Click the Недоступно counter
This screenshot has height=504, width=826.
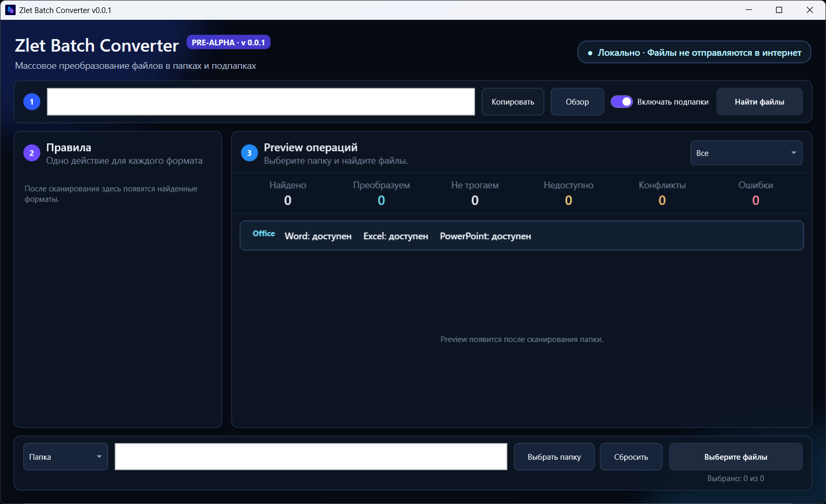pos(568,193)
